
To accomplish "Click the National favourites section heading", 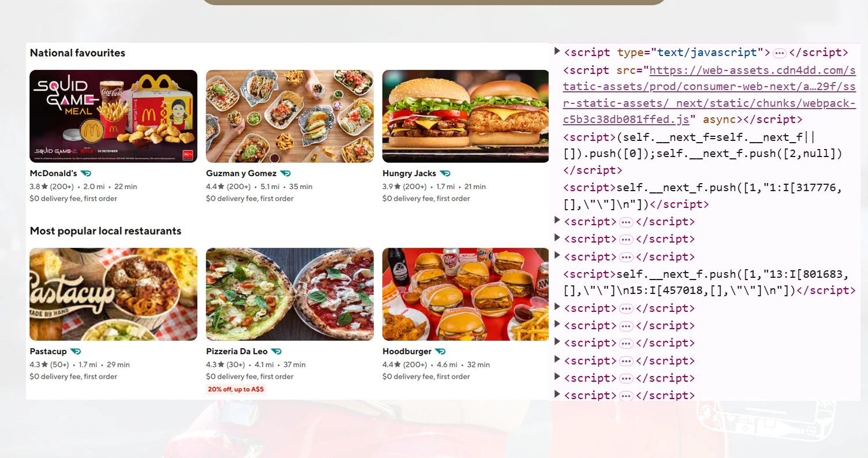I will tap(77, 53).
